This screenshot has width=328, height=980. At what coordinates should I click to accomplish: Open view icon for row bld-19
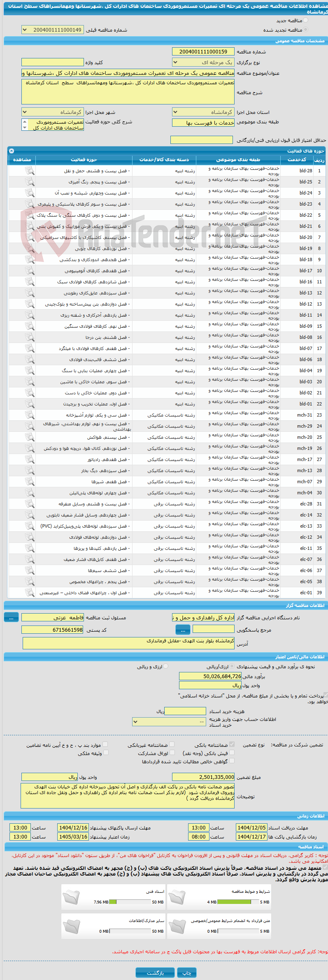(x=30, y=248)
